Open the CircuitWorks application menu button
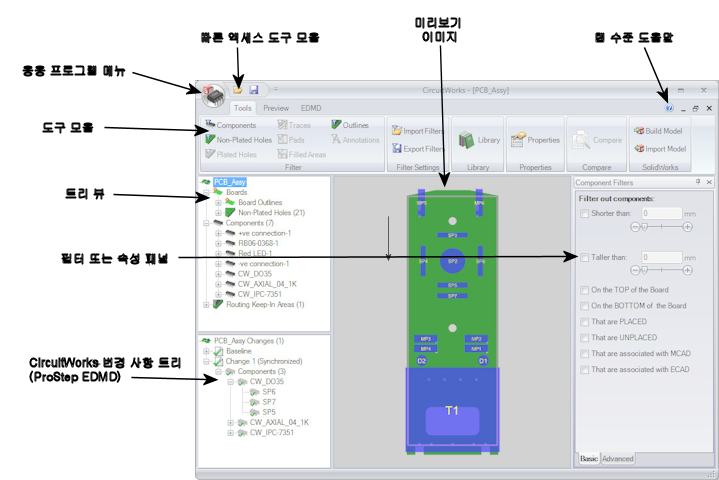Viewport: 719px width, 480px height. pos(214,95)
